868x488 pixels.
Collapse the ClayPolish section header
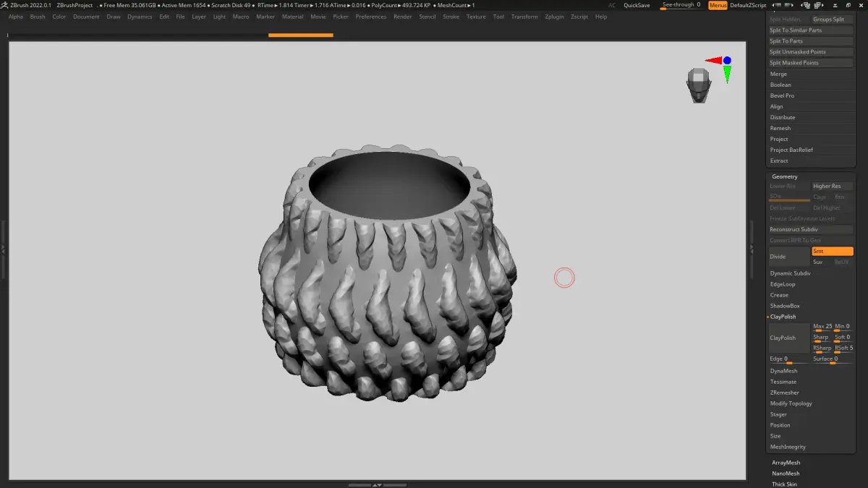pos(783,317)
